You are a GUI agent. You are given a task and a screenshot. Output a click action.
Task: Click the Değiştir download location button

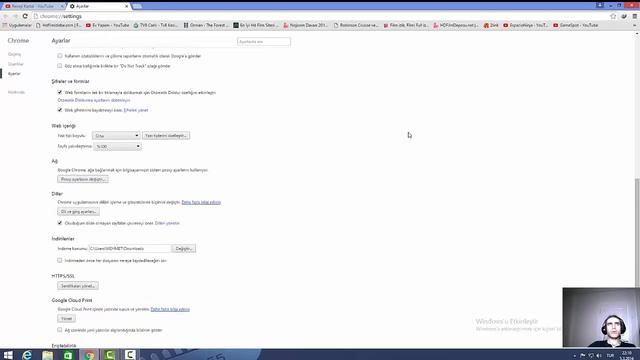184,249
